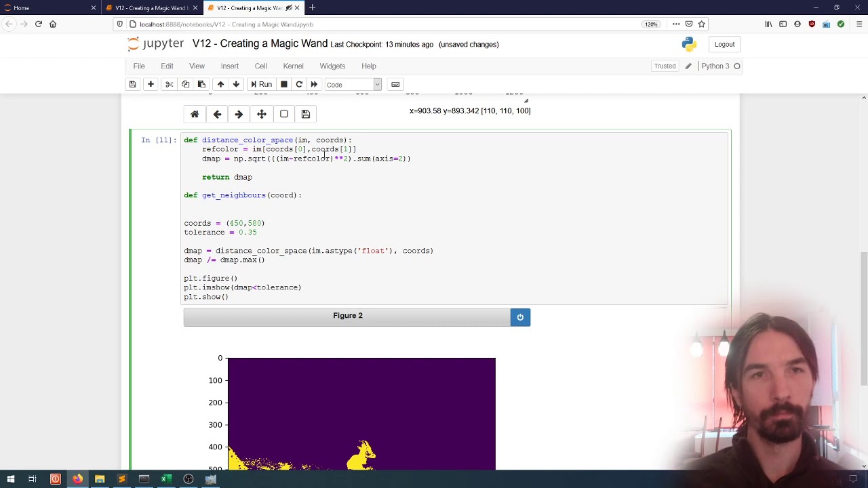Download plot with figure save icon
868x488 pixels.
[306, 114]
